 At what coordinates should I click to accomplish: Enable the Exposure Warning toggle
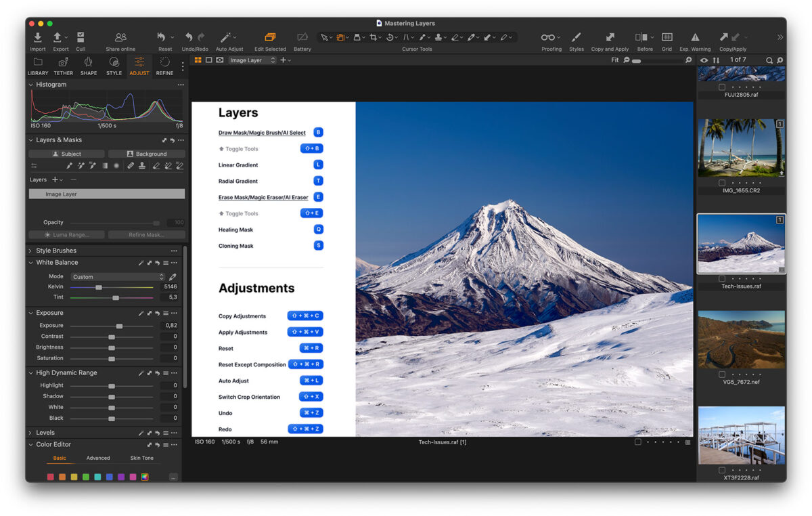pyautogui.click(x=694, y=37)
